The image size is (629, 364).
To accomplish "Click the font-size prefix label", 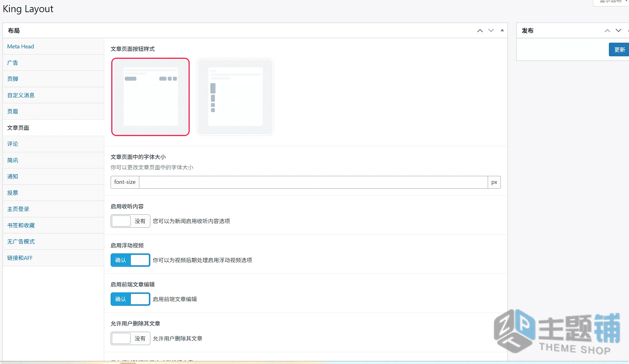I will (x=125, y=182).
